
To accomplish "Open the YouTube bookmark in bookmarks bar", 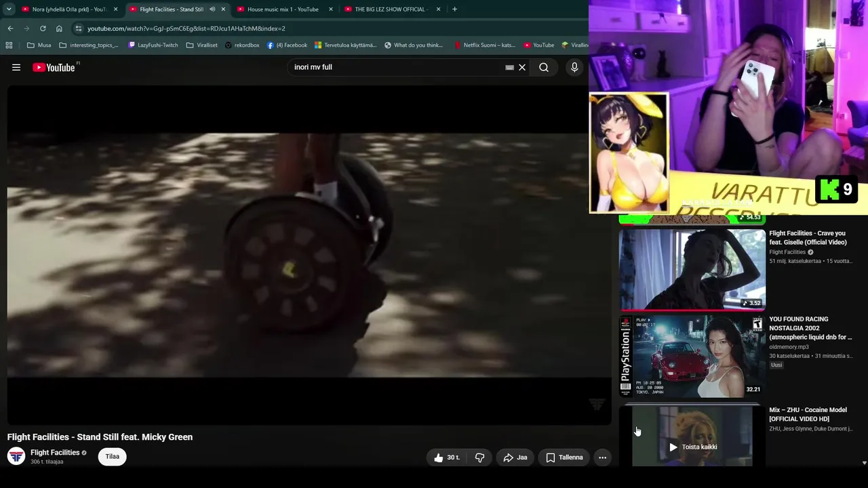I will click(539, 45).
